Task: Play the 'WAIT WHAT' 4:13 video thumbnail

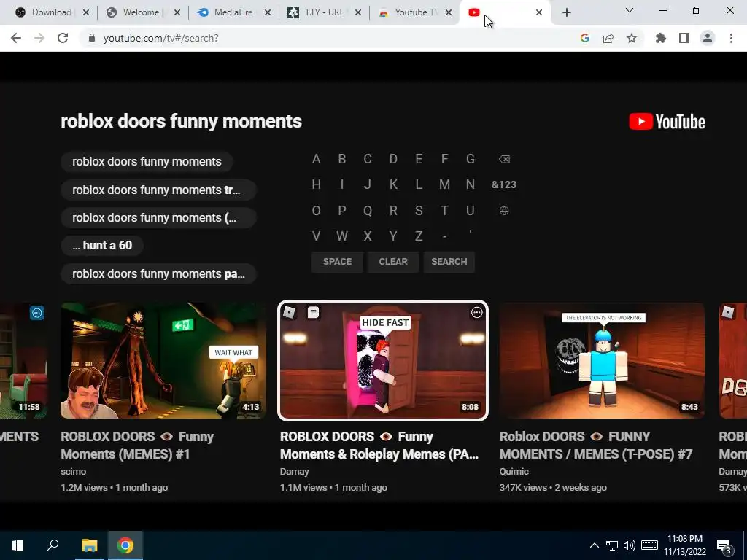Action: tap(163, 360)
